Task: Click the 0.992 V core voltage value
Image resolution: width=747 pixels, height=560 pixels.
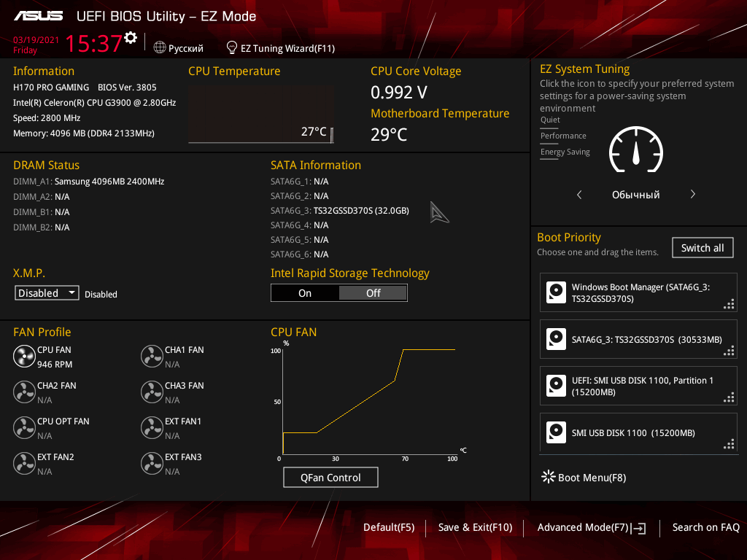Action: (x=399, y=93)
